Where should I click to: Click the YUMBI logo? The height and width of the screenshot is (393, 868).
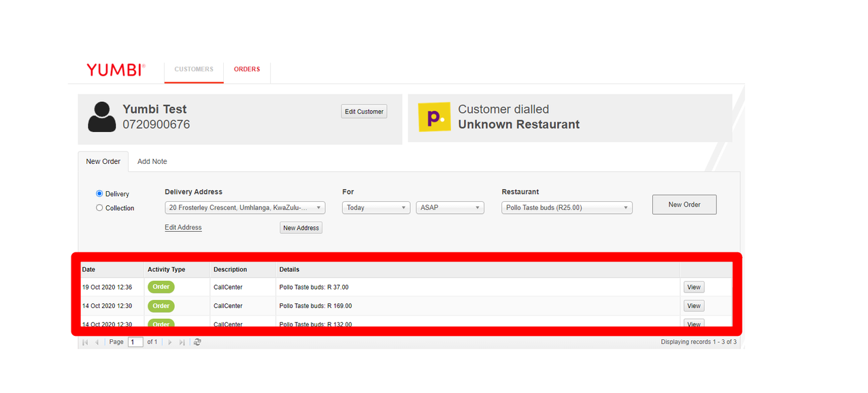point(116,69)
